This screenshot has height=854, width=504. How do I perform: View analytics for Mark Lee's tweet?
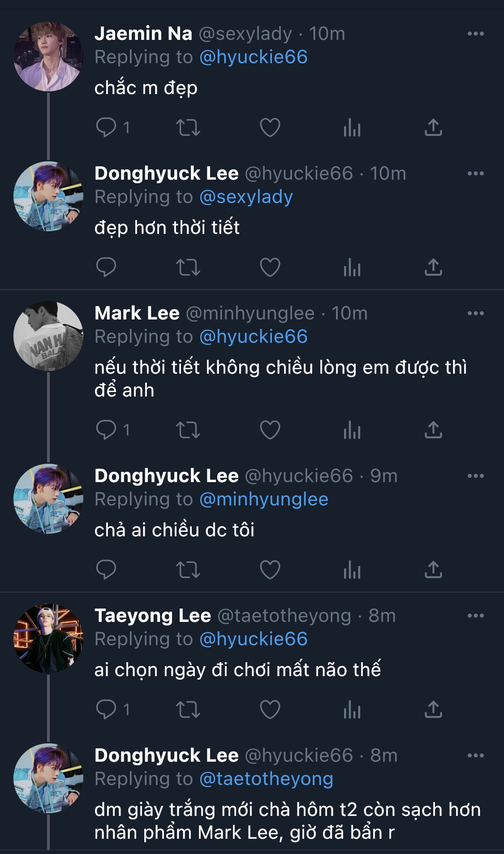(x=352, y=430)
